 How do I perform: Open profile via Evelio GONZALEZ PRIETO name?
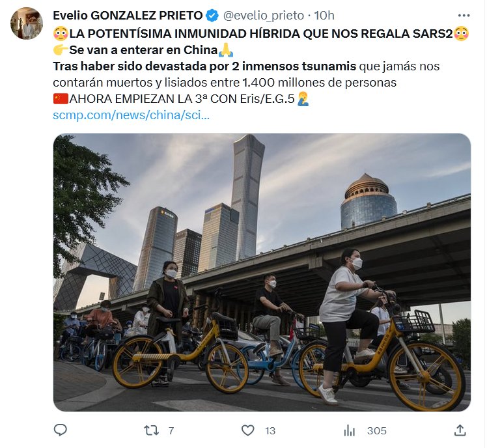click(128, 16)
